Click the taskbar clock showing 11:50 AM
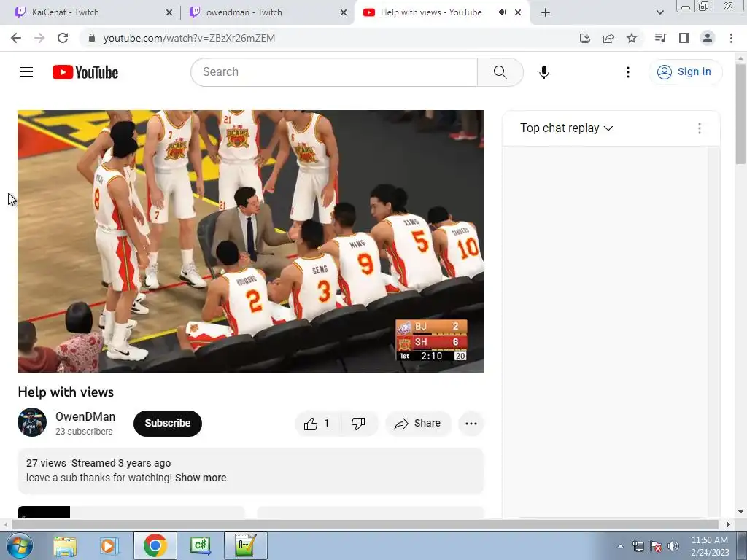 point(710,545)
